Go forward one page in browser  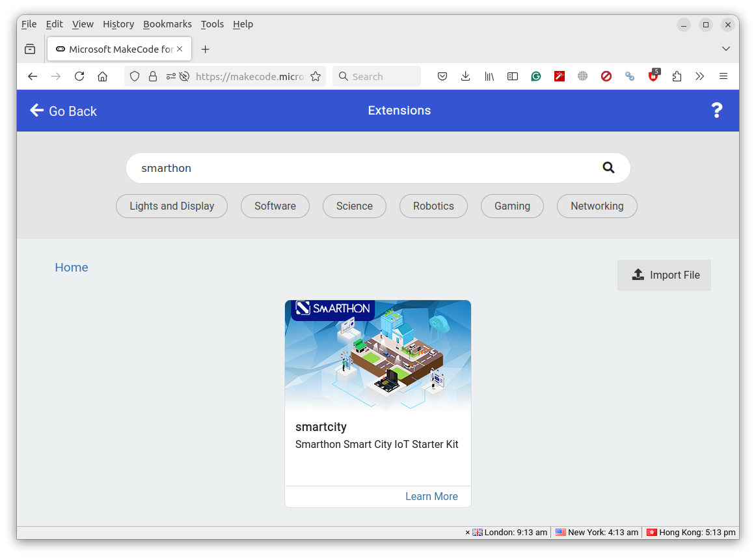(56, 76)
